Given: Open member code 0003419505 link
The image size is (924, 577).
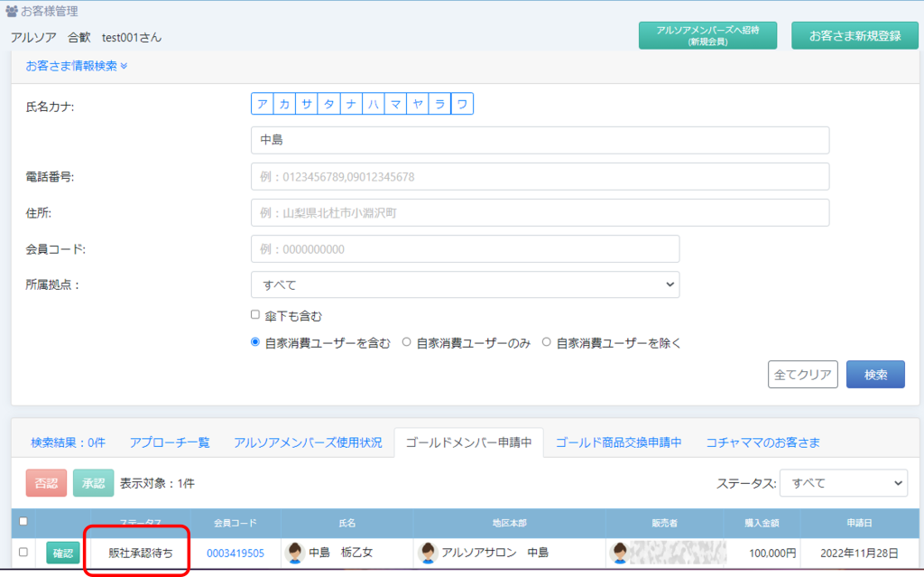Looking at the screenshot, I should 236,553.
